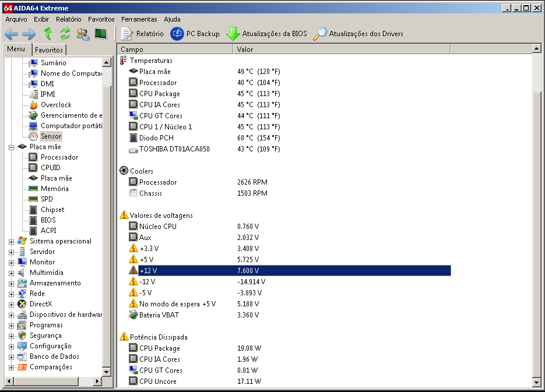This screenshot has height=392, width=545.
Task: Open the Ferramentas menu
Action: [x=139, y=19]
